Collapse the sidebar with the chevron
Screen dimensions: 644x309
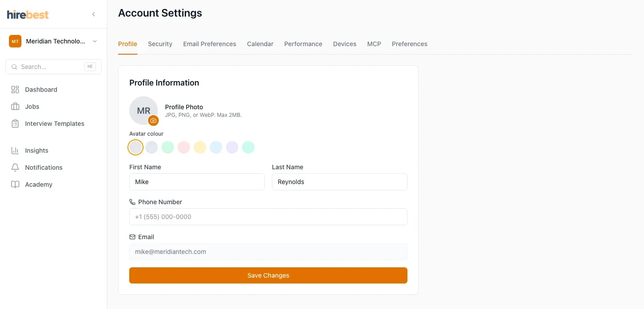point(93,14)
